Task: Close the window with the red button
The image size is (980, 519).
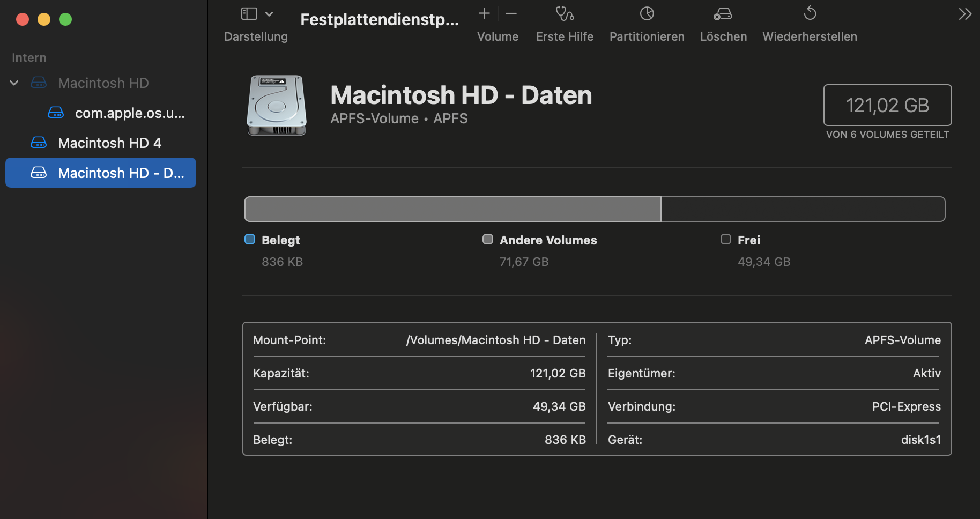Action: tap(23, 19)
